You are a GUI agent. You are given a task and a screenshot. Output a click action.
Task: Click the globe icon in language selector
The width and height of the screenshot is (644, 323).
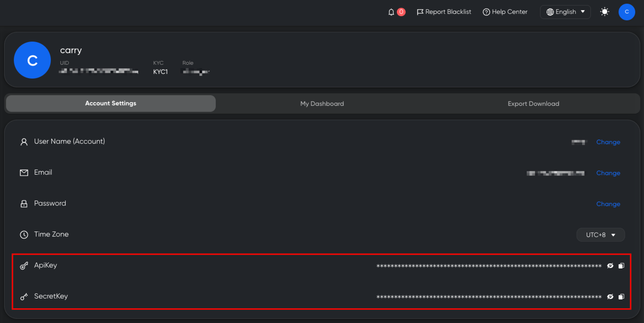pos(550,12)
